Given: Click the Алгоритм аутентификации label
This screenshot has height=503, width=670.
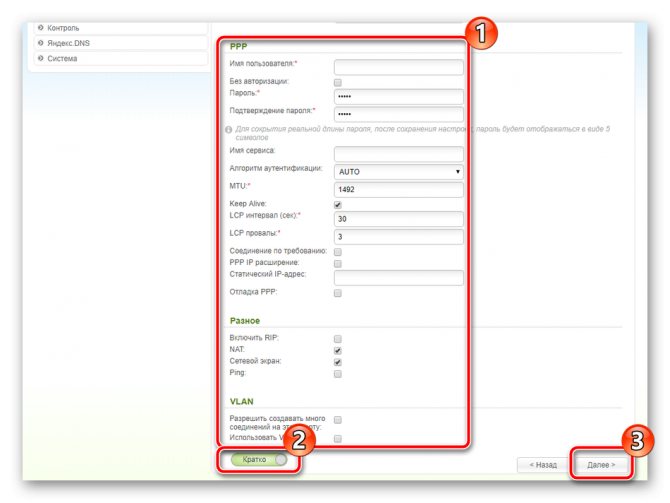Looking at the screenshot, I should click(276, 168).
